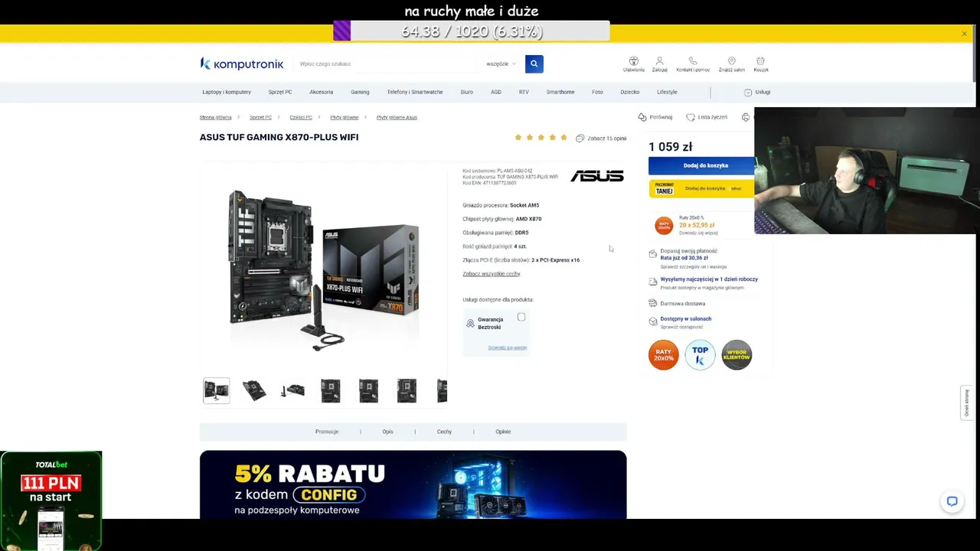Close the yellow banner with the X
Image resolution: width=980 pixels, height=551 pixels.
(964, 34)
